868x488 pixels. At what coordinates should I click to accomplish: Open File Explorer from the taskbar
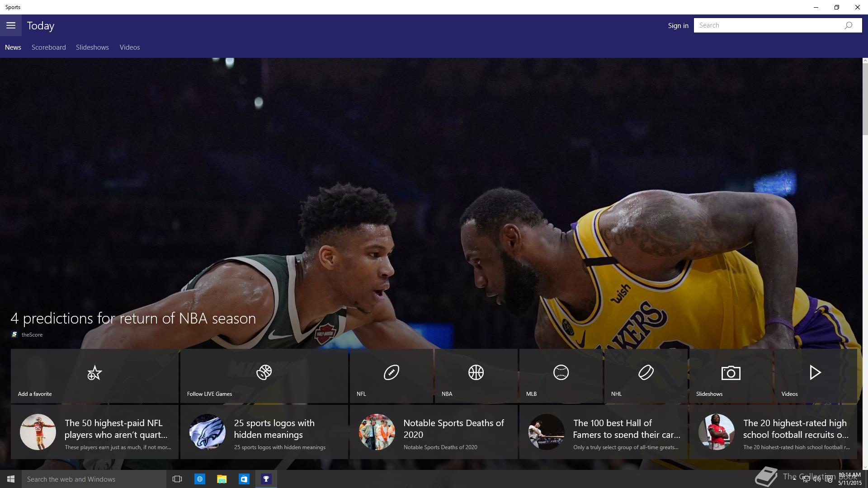tap(222, 479)
